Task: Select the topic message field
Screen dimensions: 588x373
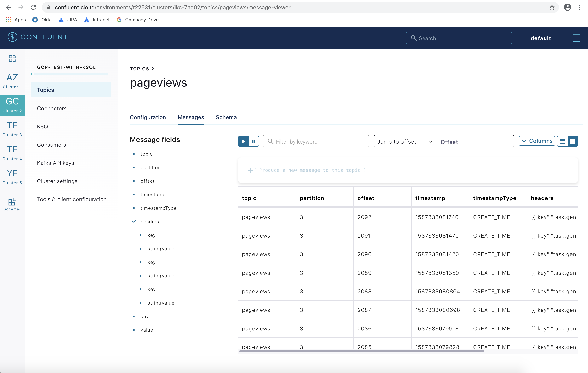Action: [x=146, y=154]
